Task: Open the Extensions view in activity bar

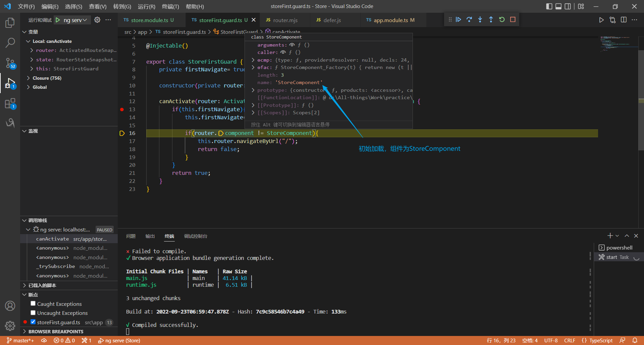Action: [x=10, y=103]
